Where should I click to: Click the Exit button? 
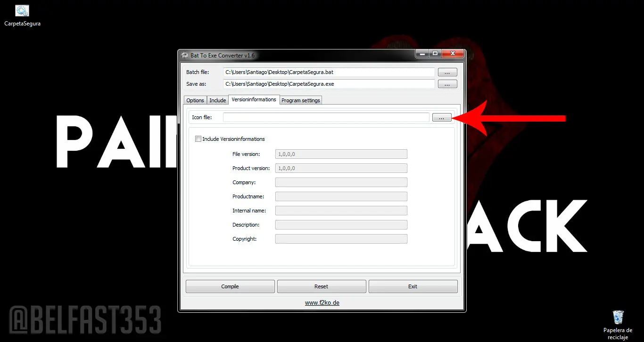click(x=413, y=286)
